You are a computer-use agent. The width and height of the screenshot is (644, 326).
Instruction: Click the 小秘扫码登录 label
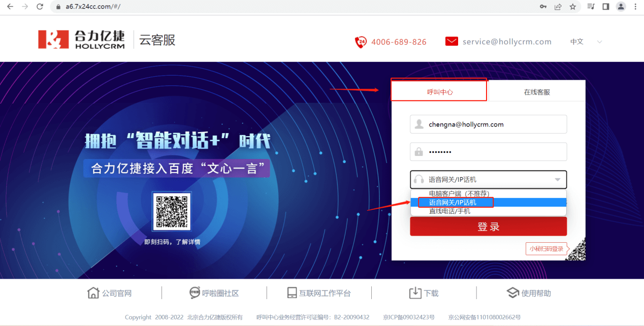pos(546,249)
